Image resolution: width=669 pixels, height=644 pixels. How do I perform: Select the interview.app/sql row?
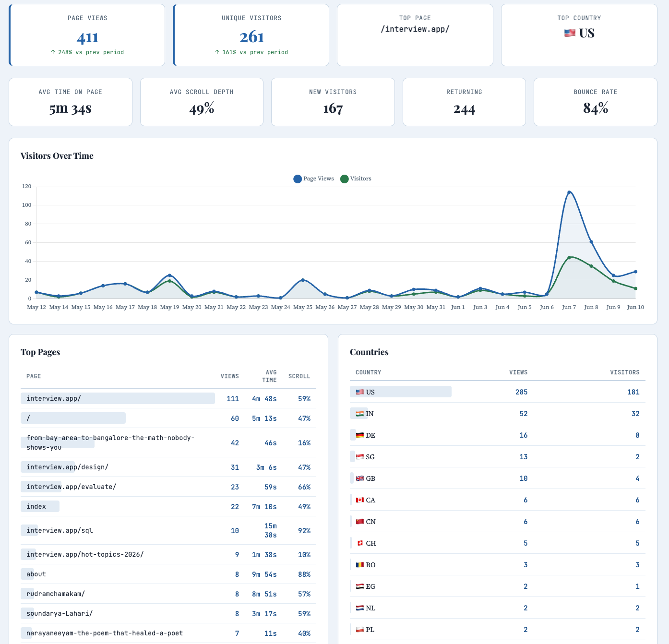[x=168, y=530]
